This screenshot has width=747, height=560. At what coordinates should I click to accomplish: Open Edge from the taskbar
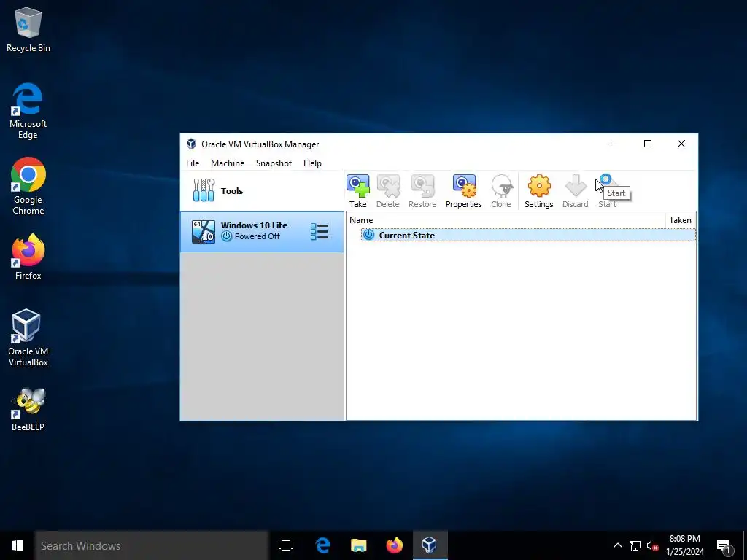[x=322, y=545]
